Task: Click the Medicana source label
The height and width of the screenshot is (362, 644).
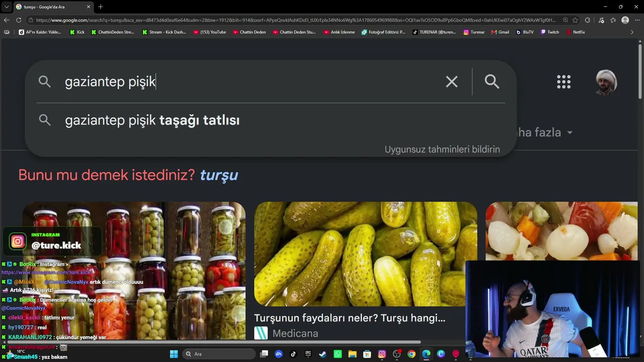Action: coord(295,333)
